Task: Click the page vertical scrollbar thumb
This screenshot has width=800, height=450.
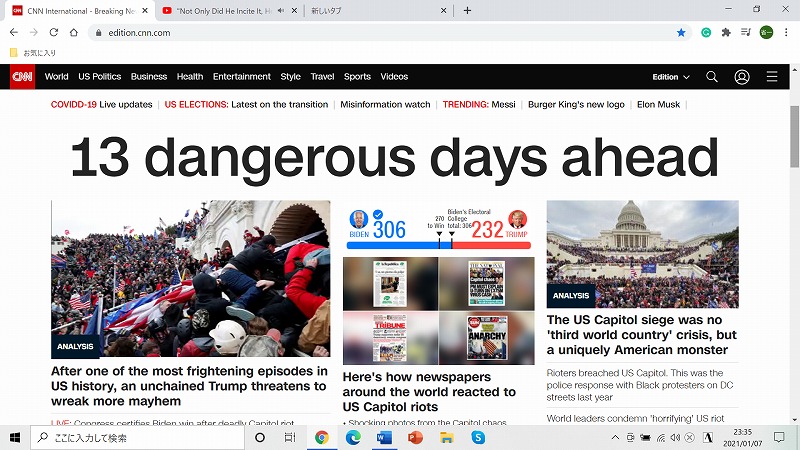Action: (794, 136)
